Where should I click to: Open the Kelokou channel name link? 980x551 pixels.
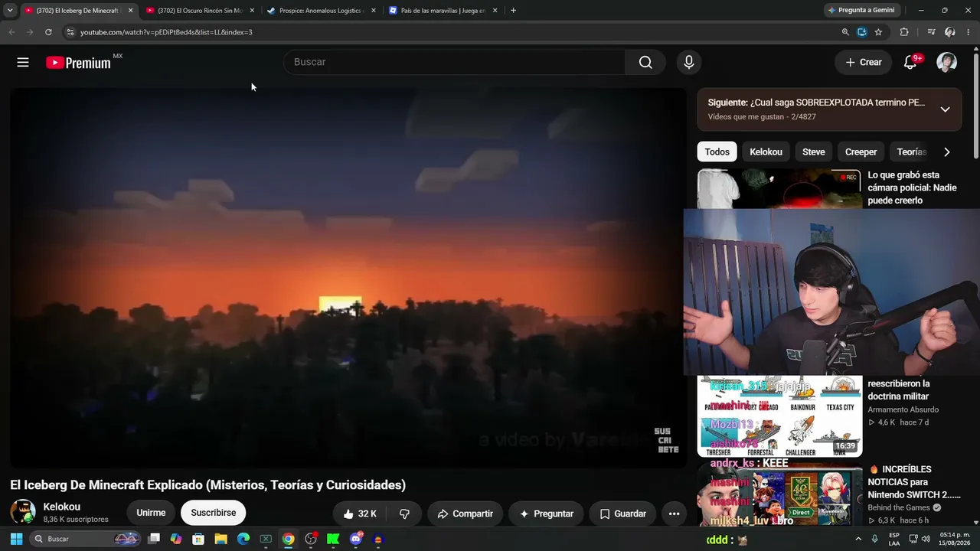pyautogui.click(x=62, y=507)
